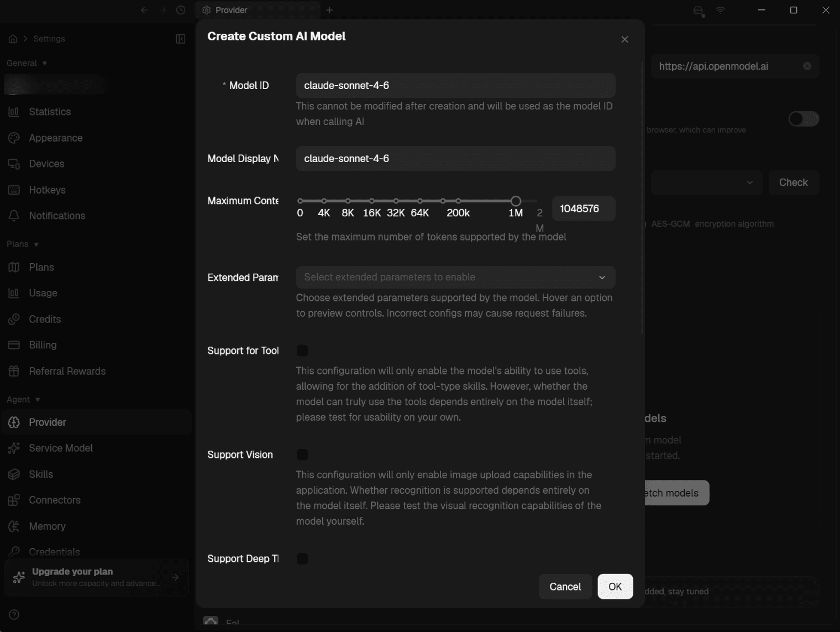
Task: Click the Skills cube icon
Action: 14,474
